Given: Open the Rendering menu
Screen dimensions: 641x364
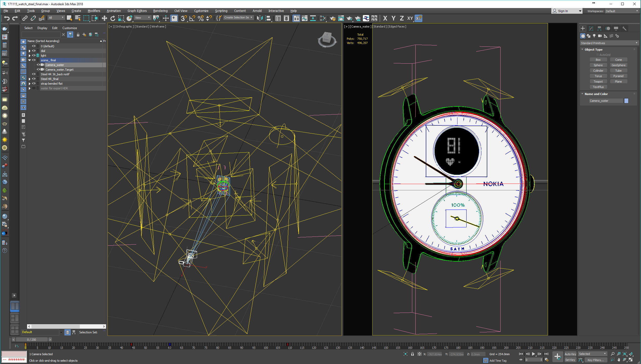Looking at the screenshot, I should (160, 11).
